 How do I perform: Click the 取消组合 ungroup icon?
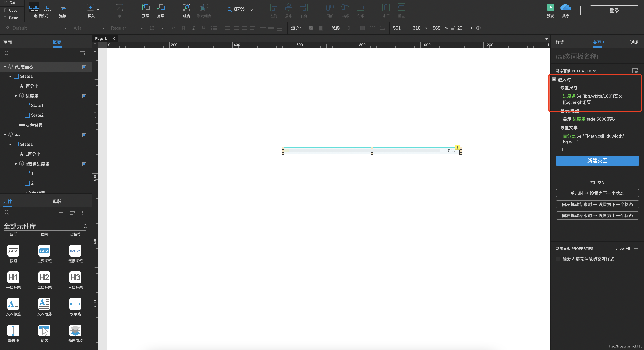204,7
